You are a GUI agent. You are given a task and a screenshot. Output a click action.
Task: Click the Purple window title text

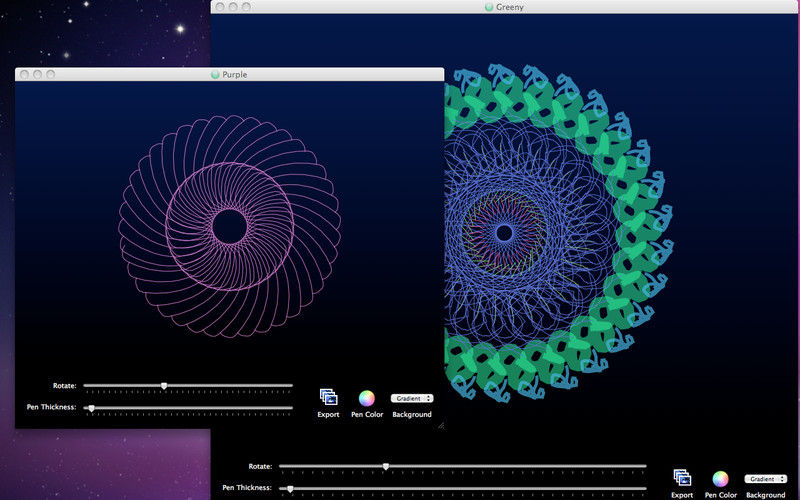point(235,74)
